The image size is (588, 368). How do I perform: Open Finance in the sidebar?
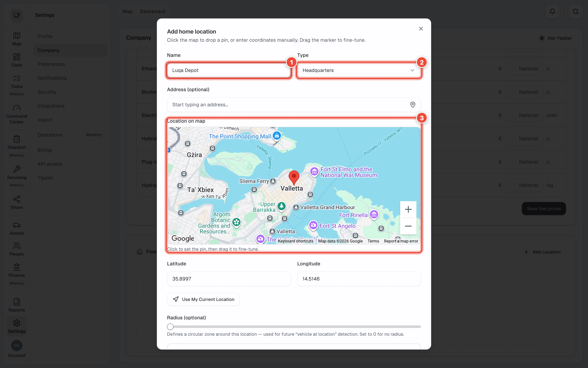pyautogui.click(x=17, y=270)
